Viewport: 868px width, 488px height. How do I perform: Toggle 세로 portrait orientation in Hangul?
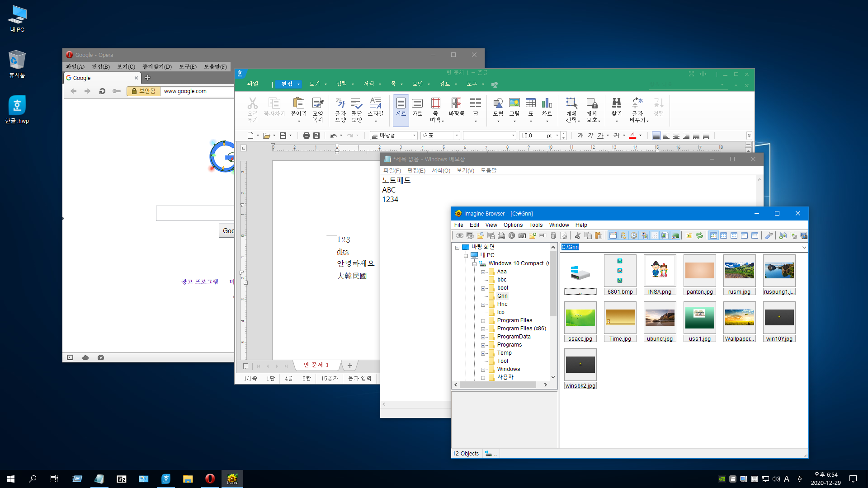point(401,110)
